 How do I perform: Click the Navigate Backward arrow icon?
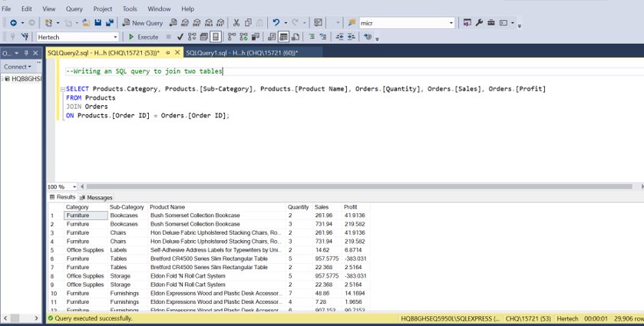pos(14,23)
